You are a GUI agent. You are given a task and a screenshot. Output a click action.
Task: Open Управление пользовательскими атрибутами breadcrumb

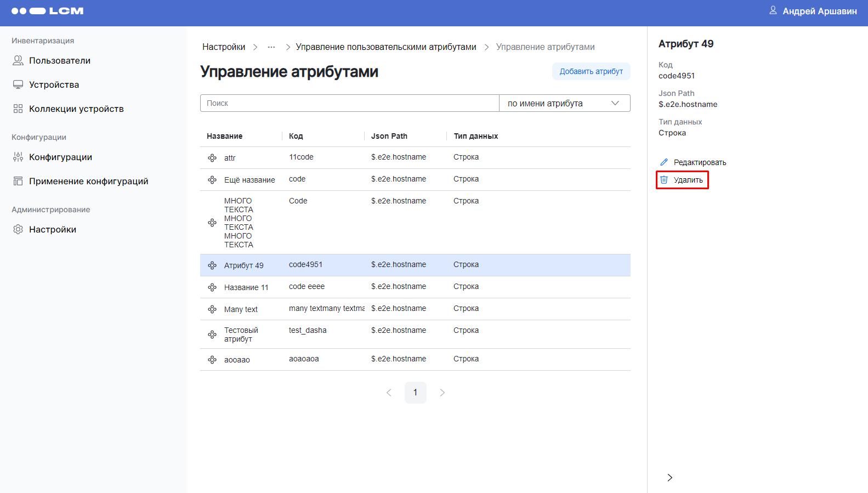385,47
